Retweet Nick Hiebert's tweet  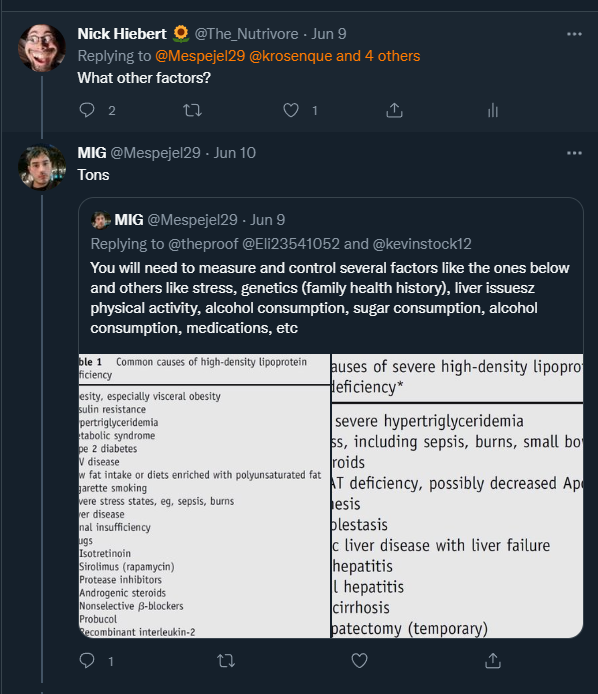click(193, 110)
